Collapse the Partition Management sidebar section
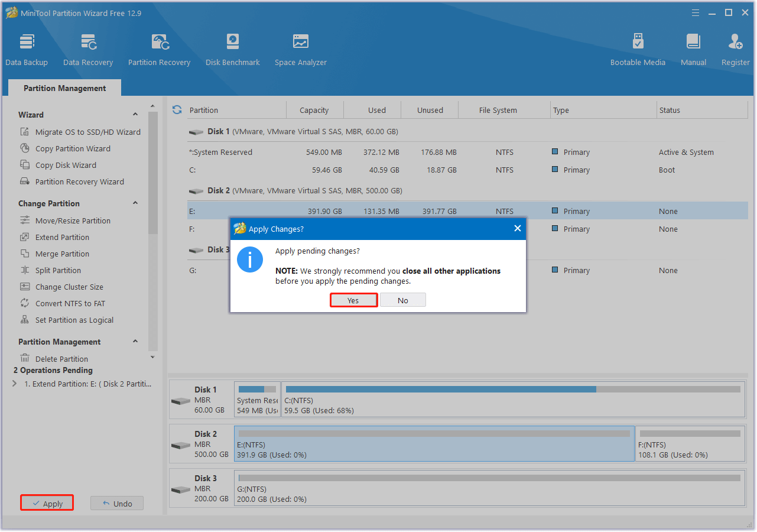Screen dimensions: 757x532 pyautogui.click(x=135, y=342)
